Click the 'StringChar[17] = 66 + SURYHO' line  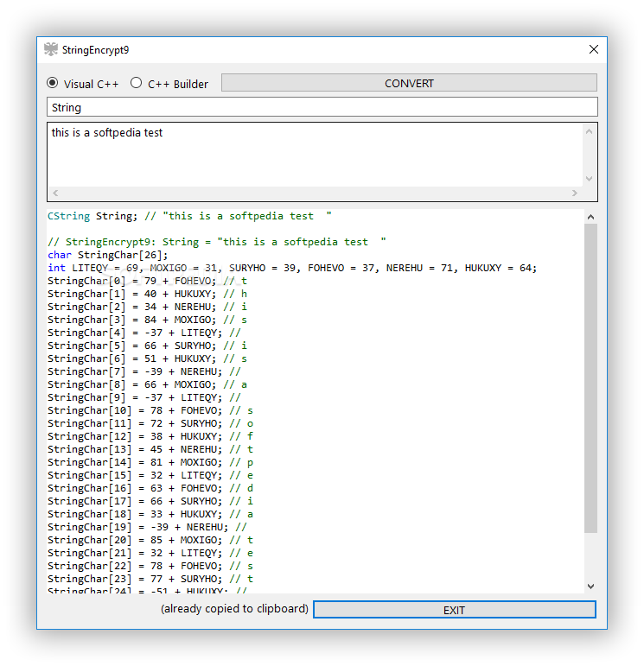coord(150,501)
